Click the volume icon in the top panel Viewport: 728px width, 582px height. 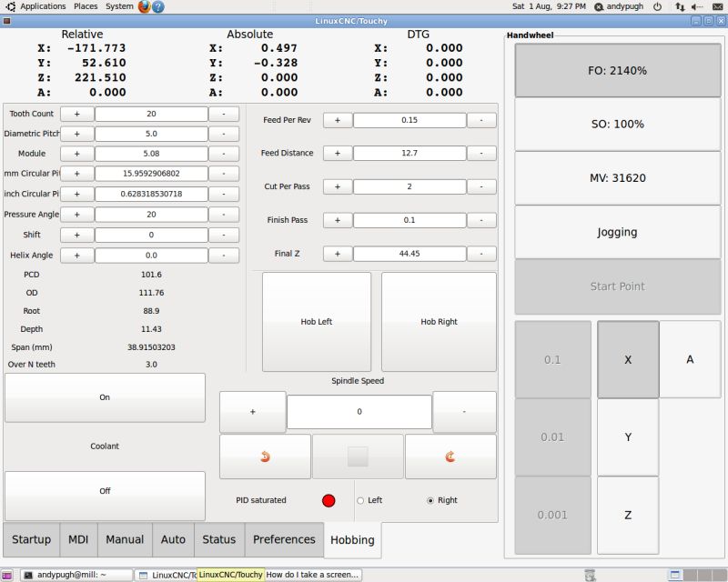coord(696,5)
